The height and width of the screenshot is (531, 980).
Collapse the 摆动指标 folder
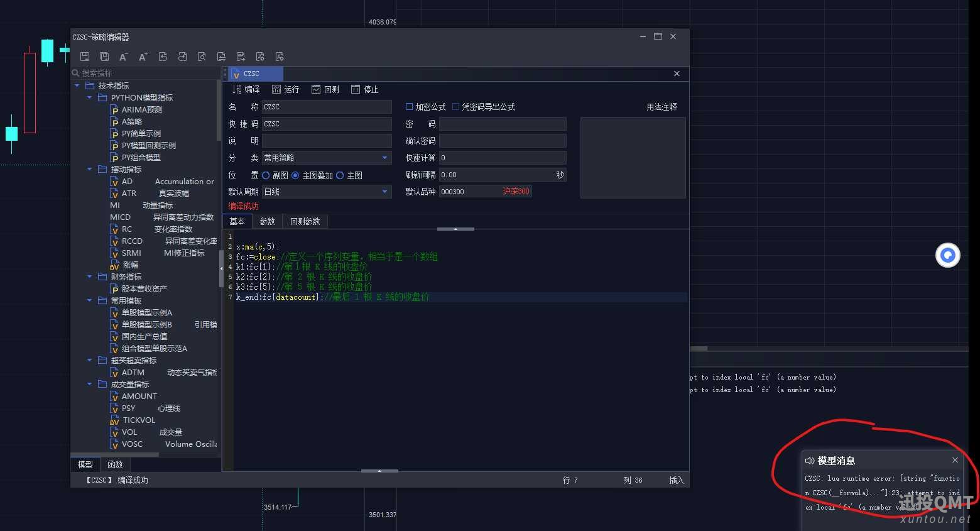point(89,169)
